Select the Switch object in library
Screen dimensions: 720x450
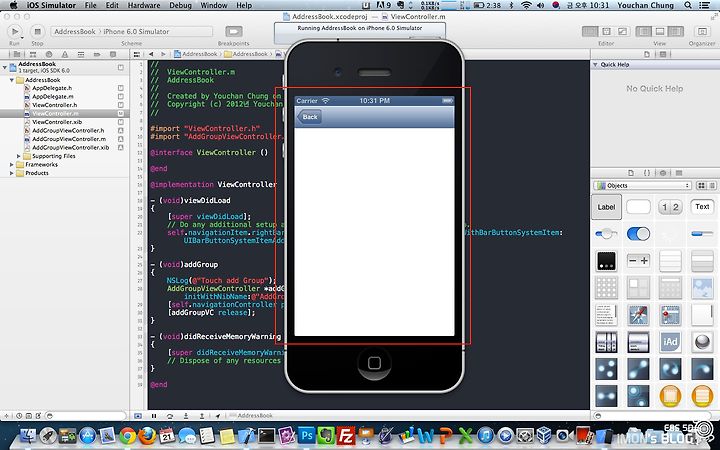(638, 234)
